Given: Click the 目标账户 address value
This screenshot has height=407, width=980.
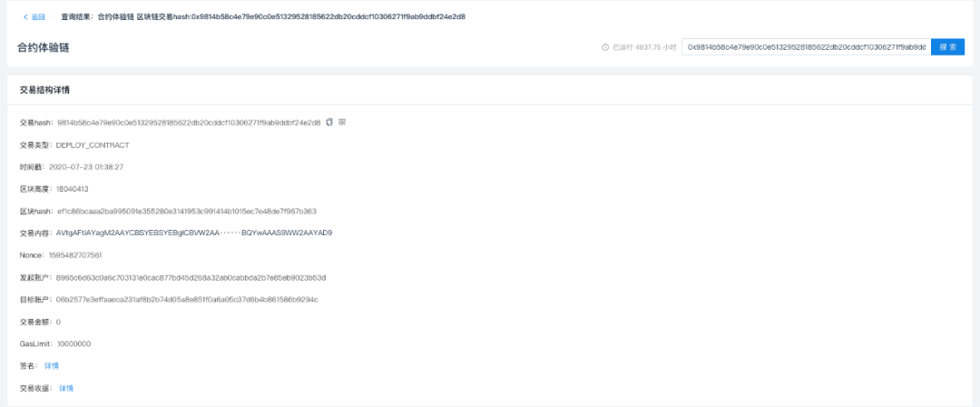Looking at the screenshot, I should tap(187, 299).
